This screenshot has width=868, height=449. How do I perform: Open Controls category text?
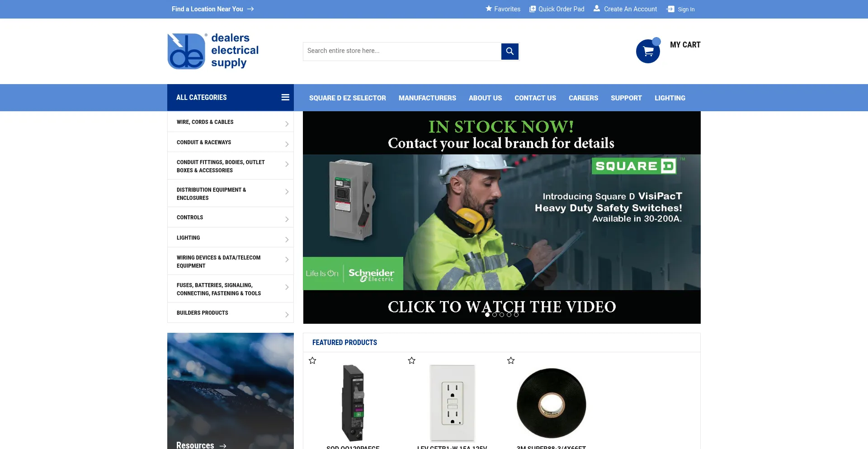(x=189, y=217)
